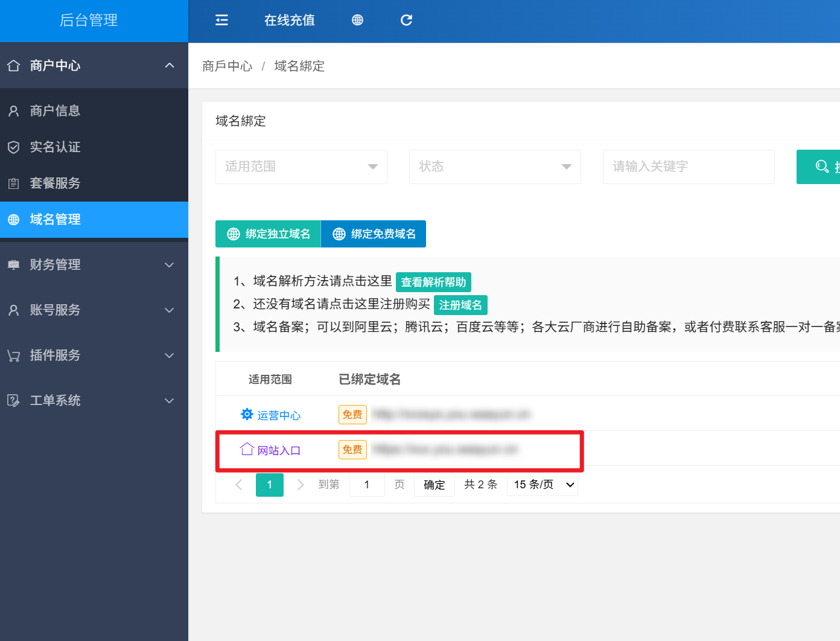Click 域名綁定 in the breadcrumb
This screenshot has width=840, height=641.
[299, 66]
